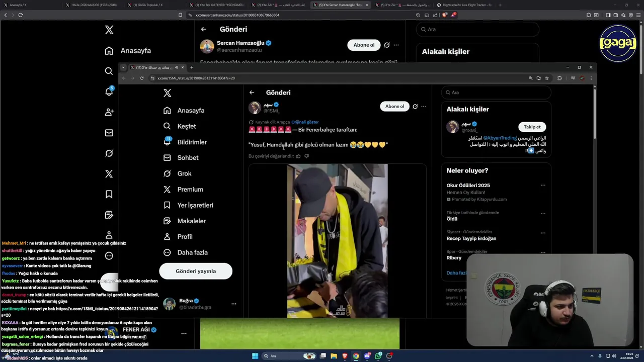Click the Gönderi yayınla button

196,271
